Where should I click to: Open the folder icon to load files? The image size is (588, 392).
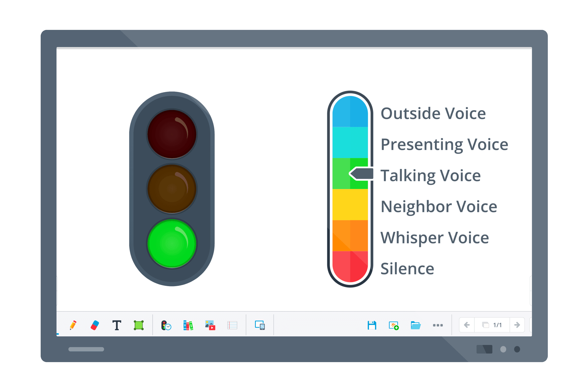click(x=416, y=325)
